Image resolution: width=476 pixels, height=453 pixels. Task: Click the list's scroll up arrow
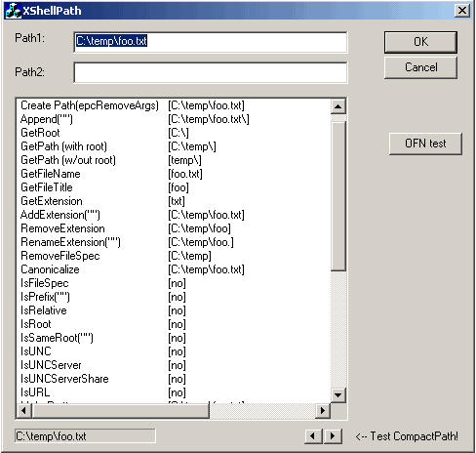point(337,106)
